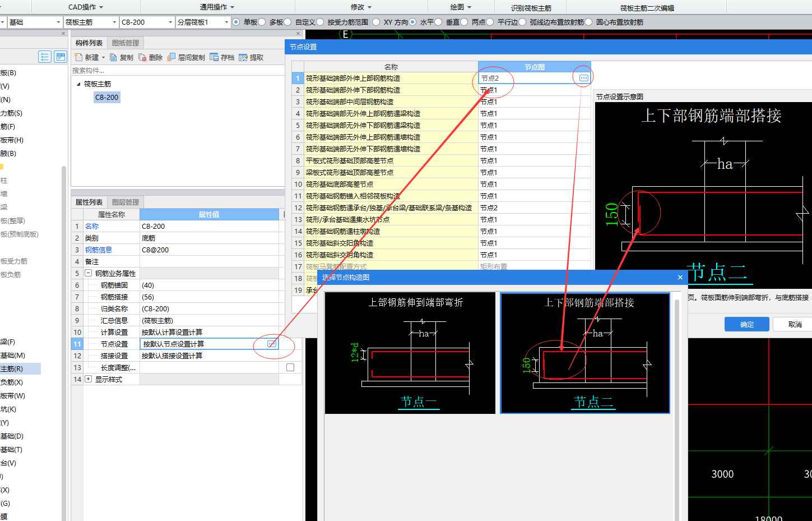812x521 pixels.
Task: Select the 单板 radio option
Action: pos(236,22)
